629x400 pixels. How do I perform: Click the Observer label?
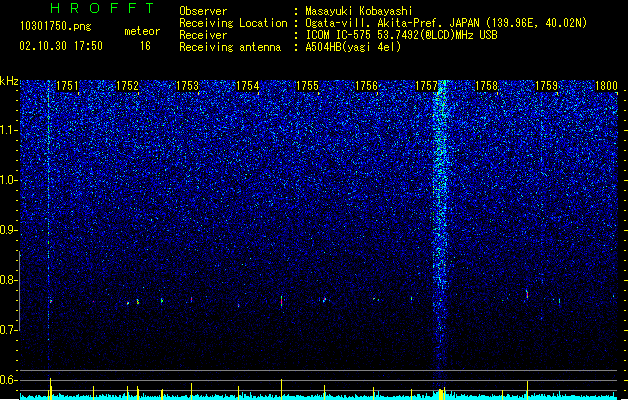point(203,11)
